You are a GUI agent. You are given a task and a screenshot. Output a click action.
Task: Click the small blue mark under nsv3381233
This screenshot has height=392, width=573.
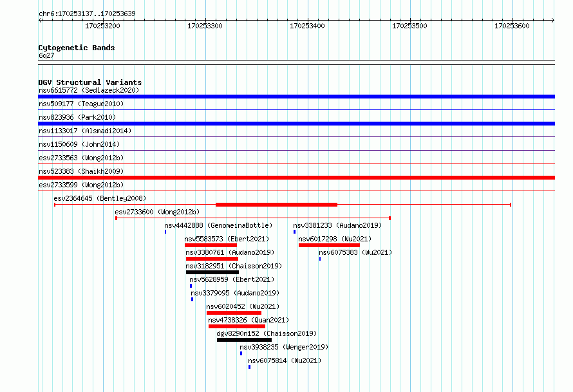click(x=294, y=232)
